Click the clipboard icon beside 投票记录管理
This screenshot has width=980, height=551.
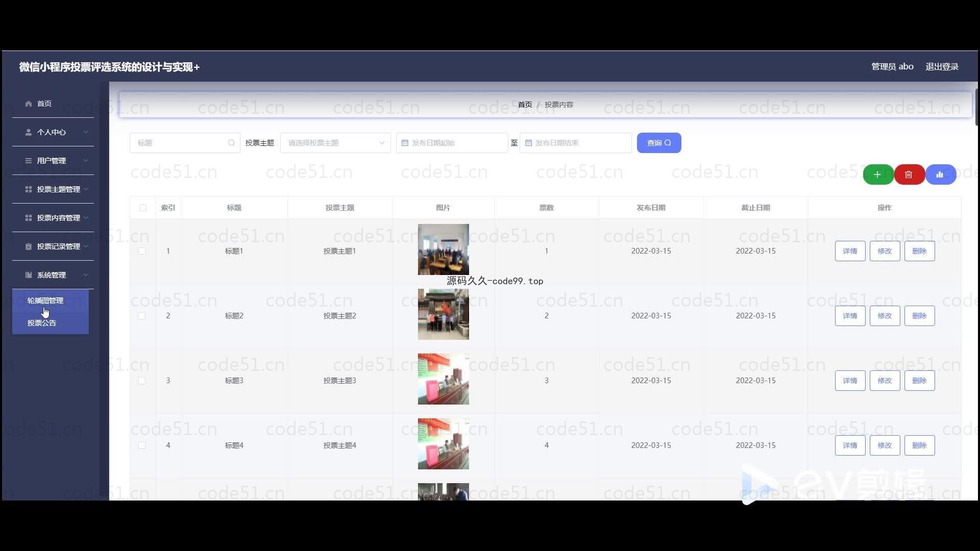29,246
